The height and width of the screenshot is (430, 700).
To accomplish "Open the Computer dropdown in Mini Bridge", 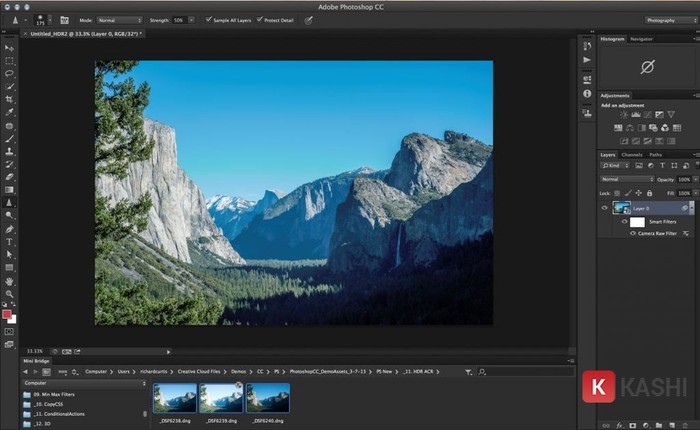I will tap(84, 383).
